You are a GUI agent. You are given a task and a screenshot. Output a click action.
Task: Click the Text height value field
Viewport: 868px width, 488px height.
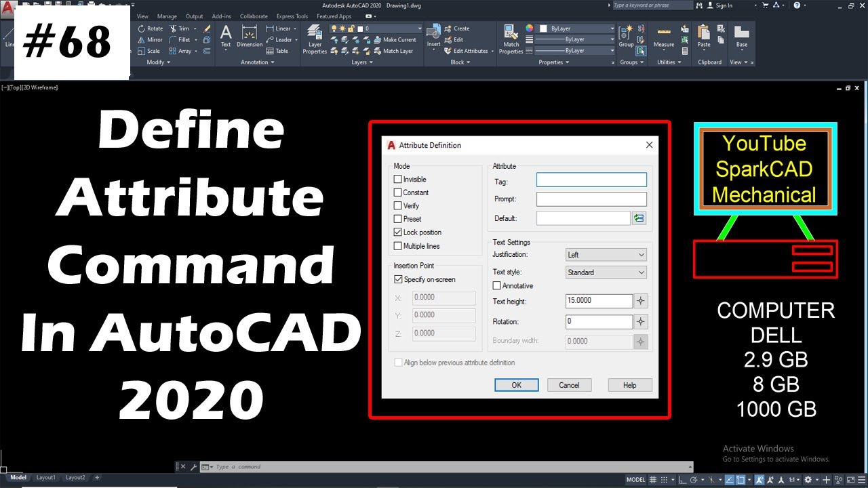click(x=599, y=301)
